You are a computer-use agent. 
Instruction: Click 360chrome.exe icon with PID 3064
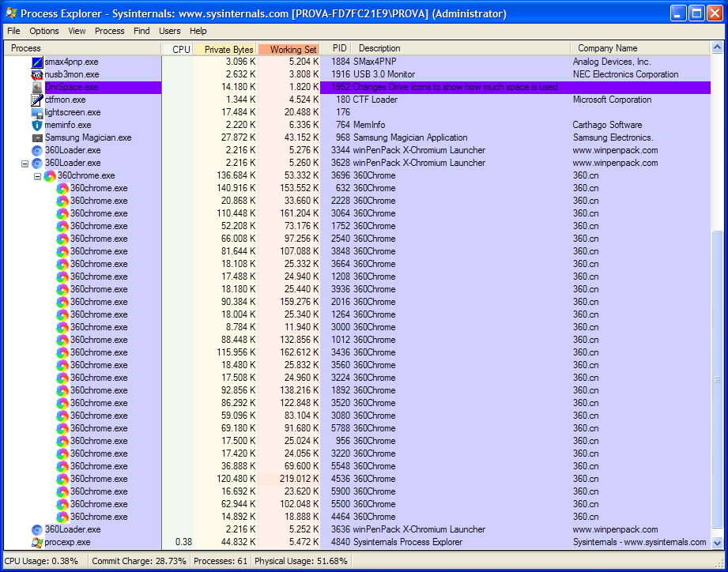click(x=62, y=213)
